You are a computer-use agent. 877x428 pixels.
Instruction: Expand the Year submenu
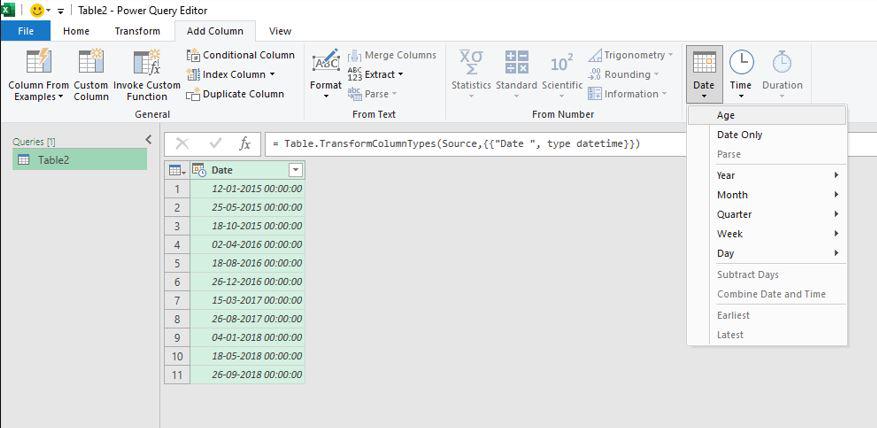[x=767, y=176]
